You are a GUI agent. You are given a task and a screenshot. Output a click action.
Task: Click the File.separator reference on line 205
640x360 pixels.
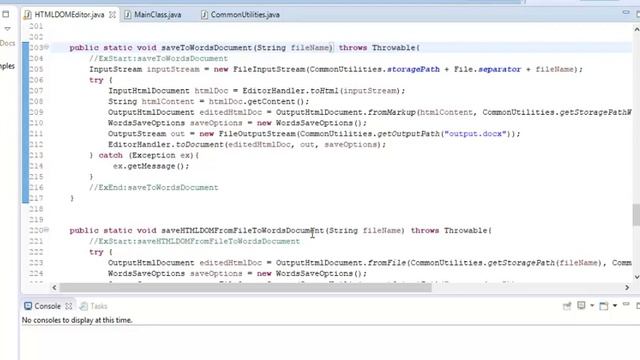click(488, 69)
